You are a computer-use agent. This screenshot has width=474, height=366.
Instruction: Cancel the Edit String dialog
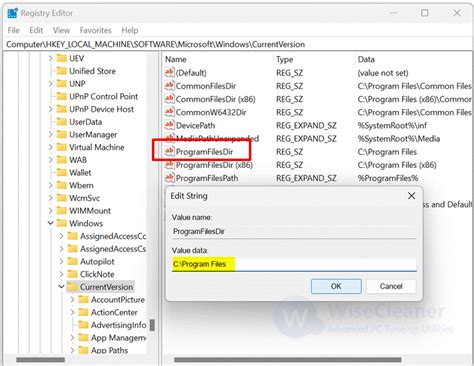point(391,286)
